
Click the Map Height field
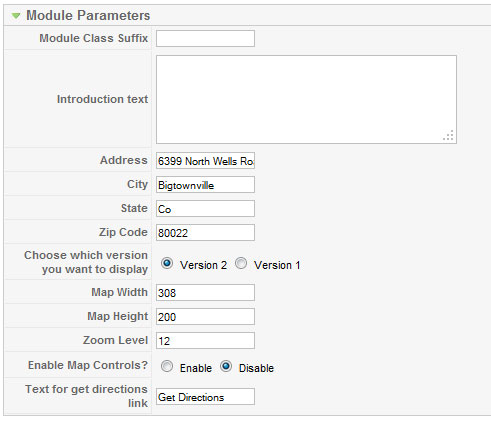(205, 317)
